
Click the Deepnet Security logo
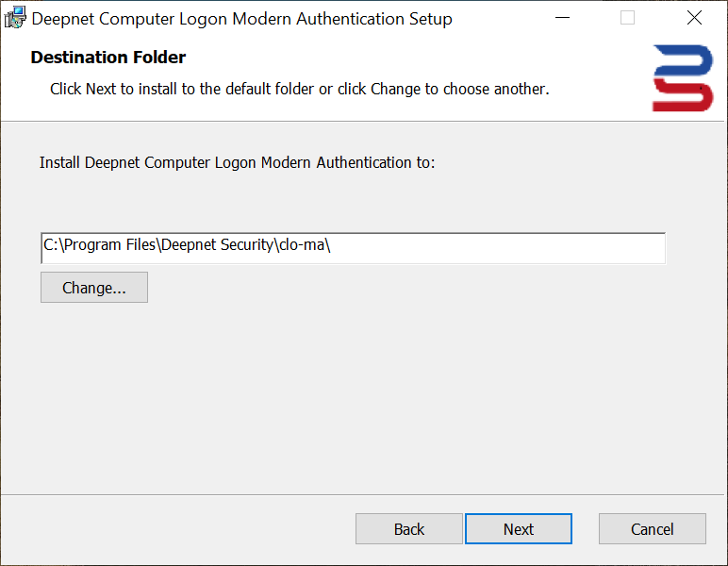(683, 78)
